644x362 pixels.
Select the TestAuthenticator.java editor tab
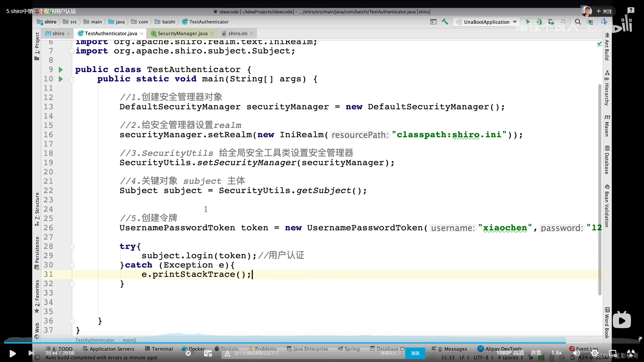pyautogui.click(x=111, y=34)
